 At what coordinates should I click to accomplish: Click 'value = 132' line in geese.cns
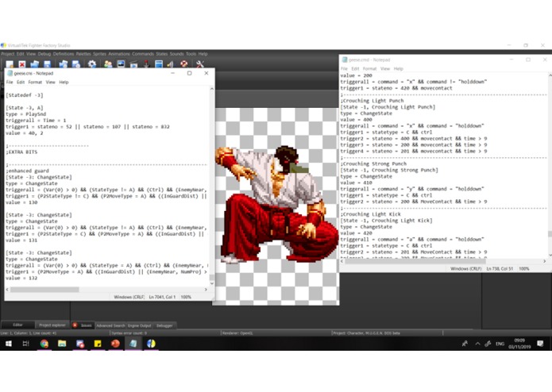click(21, 278)
